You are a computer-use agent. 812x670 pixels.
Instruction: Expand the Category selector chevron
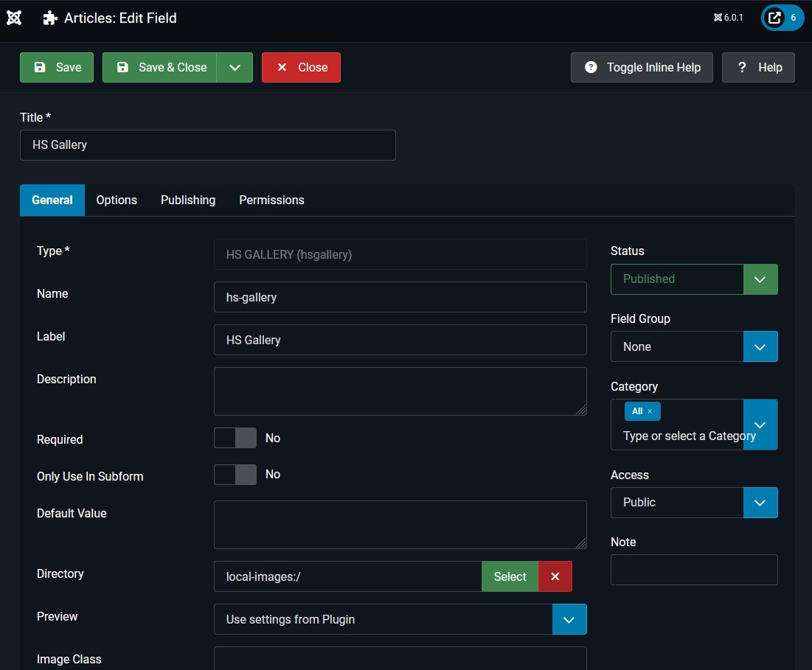(x=760, y=425)
